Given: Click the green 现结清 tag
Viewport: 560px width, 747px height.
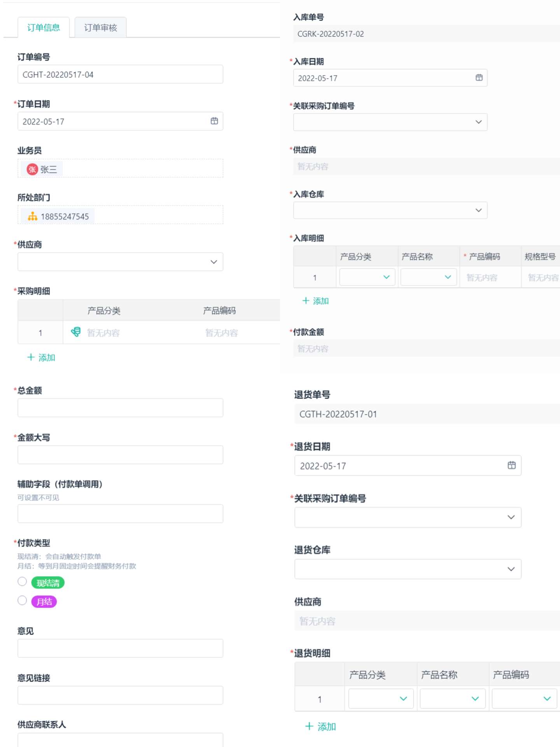Looking at the screenshot, I should coord(48,582).
